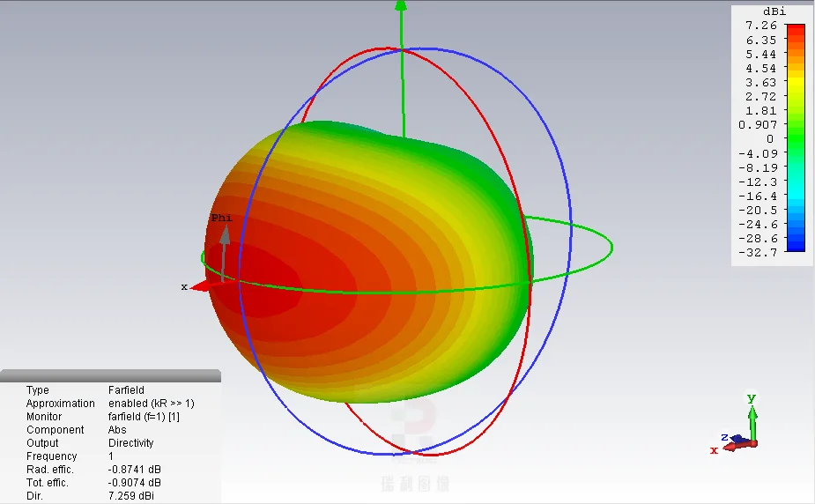Click the 'dBi' unit heading
The width and height of the screenshot is (815, 504).
pyautogui.click(x=774, y=11)
